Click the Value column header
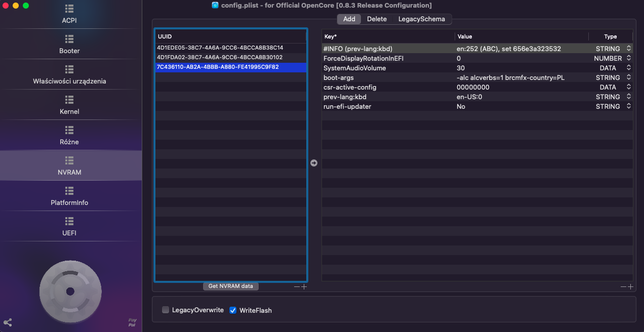 (521, 36)
